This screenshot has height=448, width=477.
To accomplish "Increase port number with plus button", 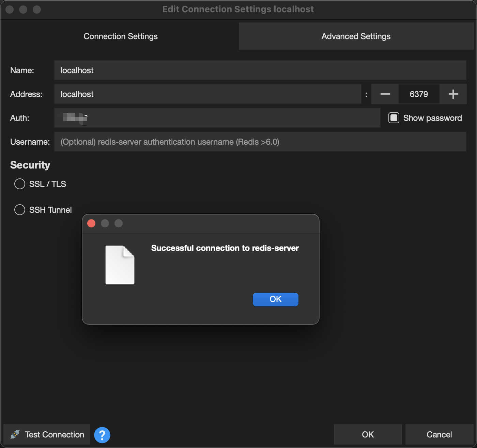I will pos(453,94).
